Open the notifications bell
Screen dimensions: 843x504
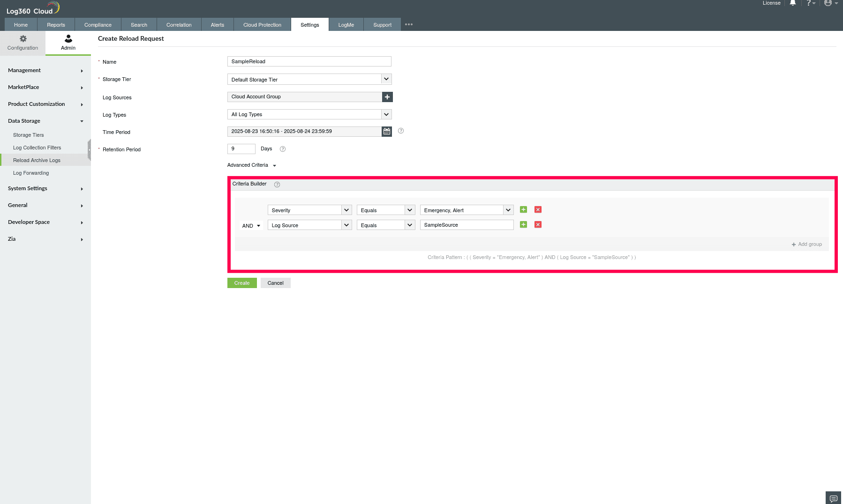(793, 3)
